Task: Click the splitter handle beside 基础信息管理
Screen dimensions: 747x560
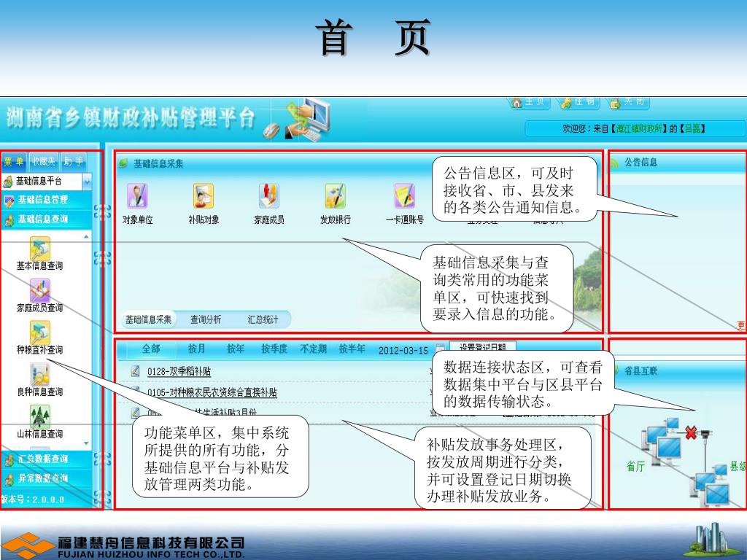Action: (102, 211)
